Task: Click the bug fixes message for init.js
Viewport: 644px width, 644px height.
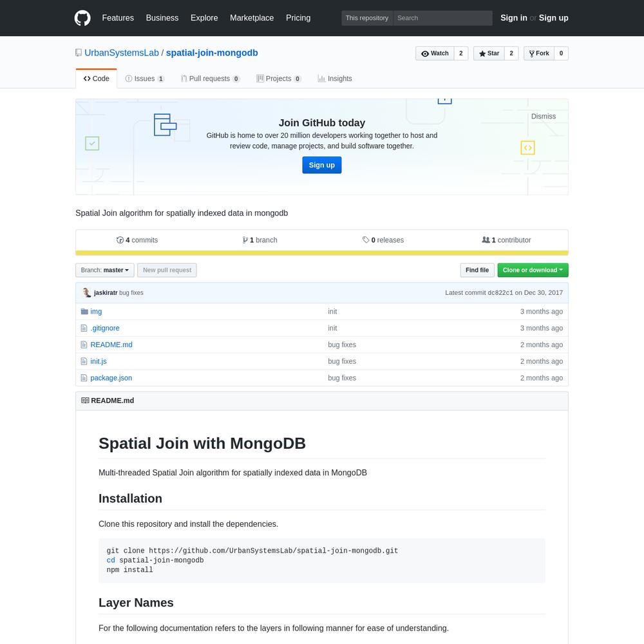Action: tap(342, 361)
